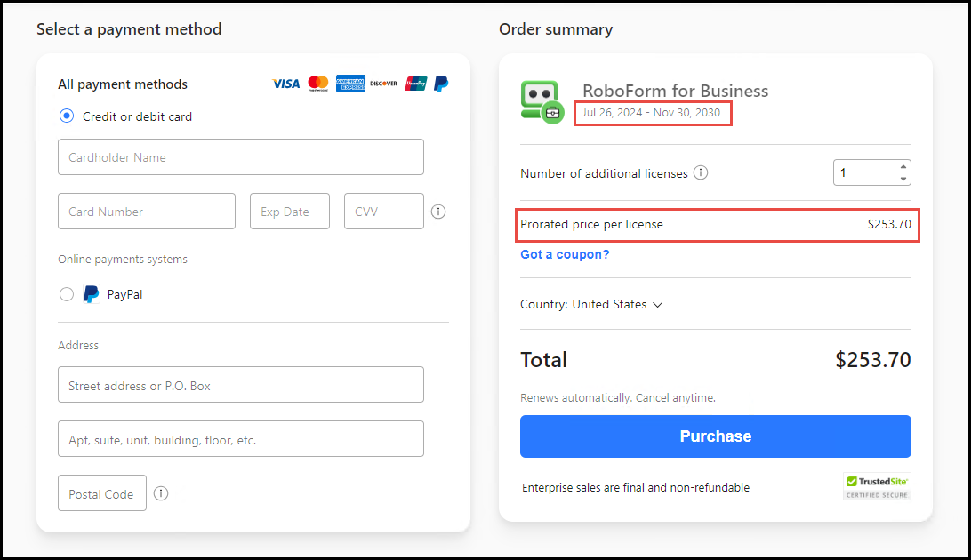Click the Cardholder Name input field

point(240,156)
